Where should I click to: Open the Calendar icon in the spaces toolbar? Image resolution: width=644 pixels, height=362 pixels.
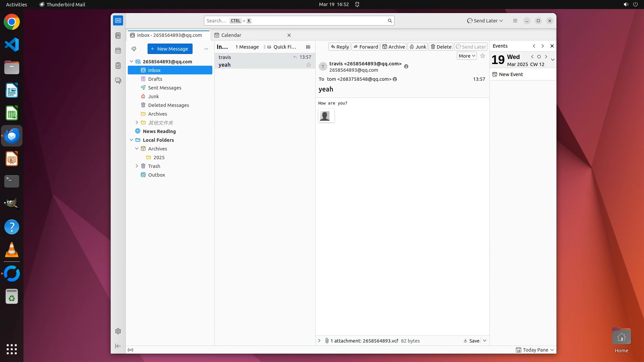(118, 51)
